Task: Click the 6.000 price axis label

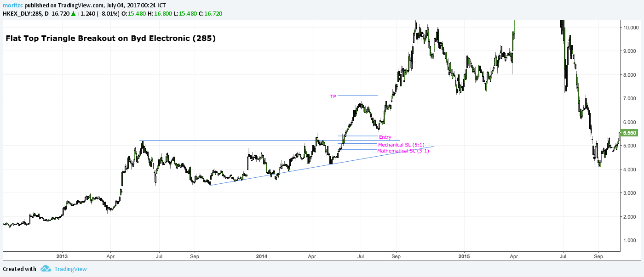Action: (629, 122)
